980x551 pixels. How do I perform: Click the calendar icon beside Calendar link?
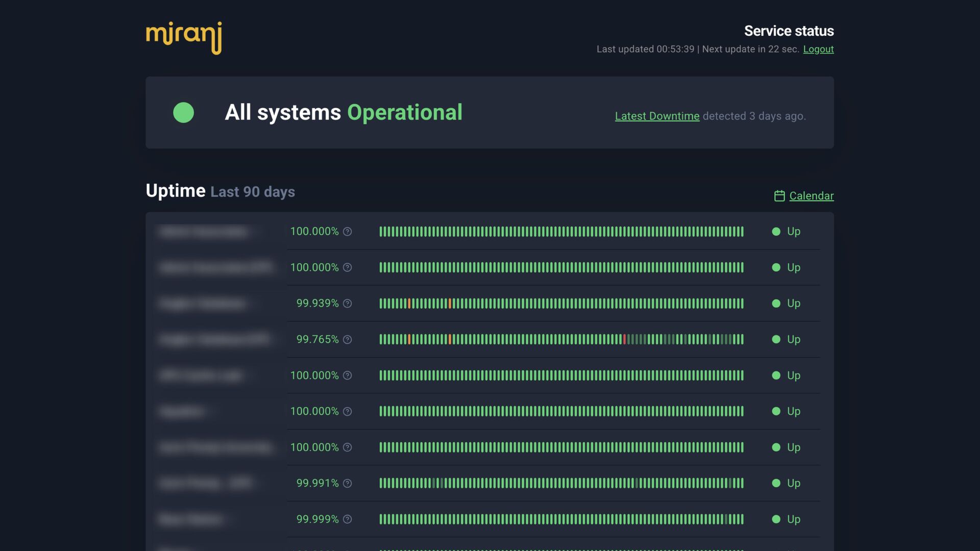tap(779, 196)
